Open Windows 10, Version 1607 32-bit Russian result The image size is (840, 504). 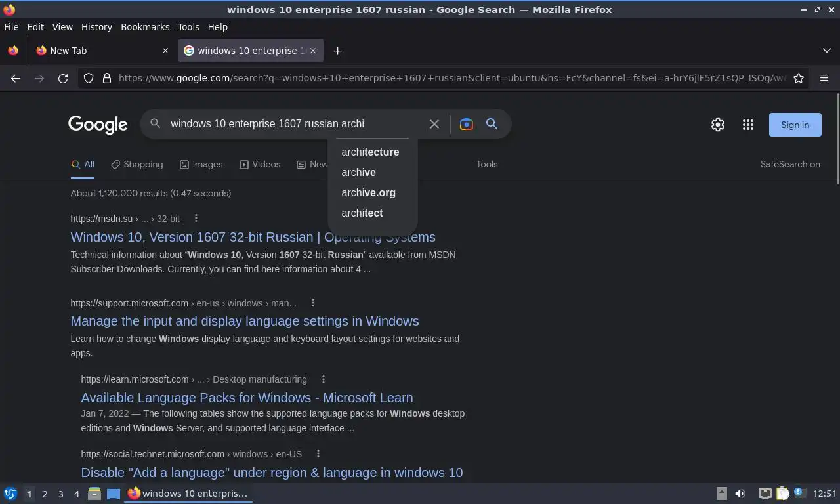[x=253, y=237]
